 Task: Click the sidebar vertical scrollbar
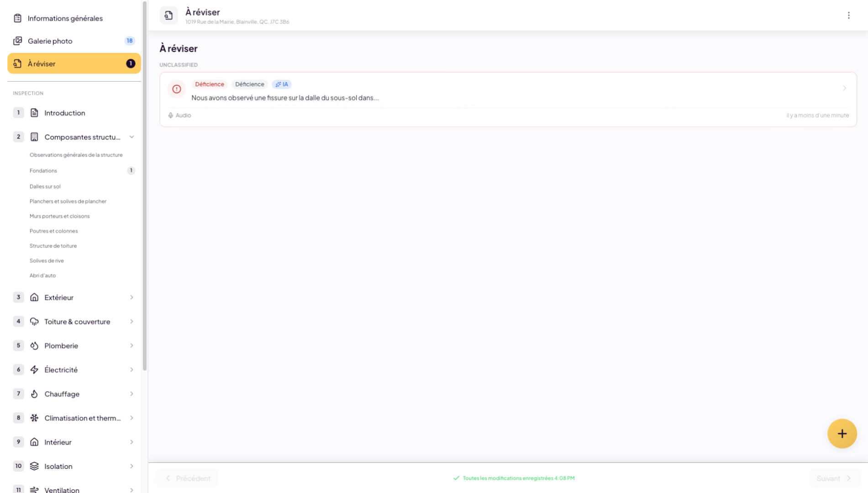pyautogui.click(x=145, y=186)
